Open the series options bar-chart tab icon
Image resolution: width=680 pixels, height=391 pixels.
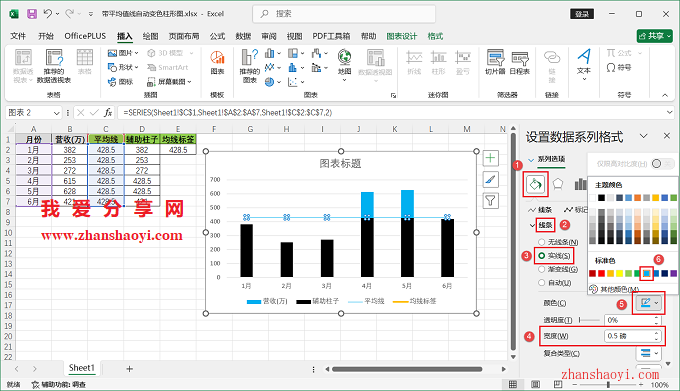(580, 184)
